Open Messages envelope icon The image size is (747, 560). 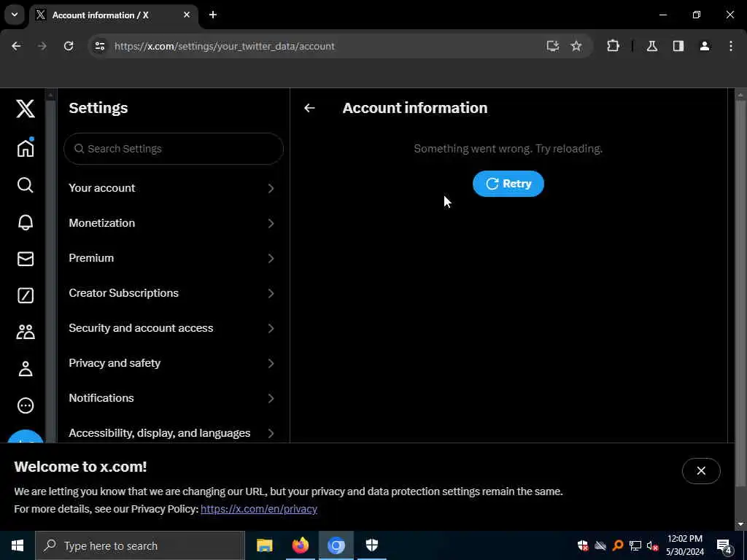tap(26, 259)
